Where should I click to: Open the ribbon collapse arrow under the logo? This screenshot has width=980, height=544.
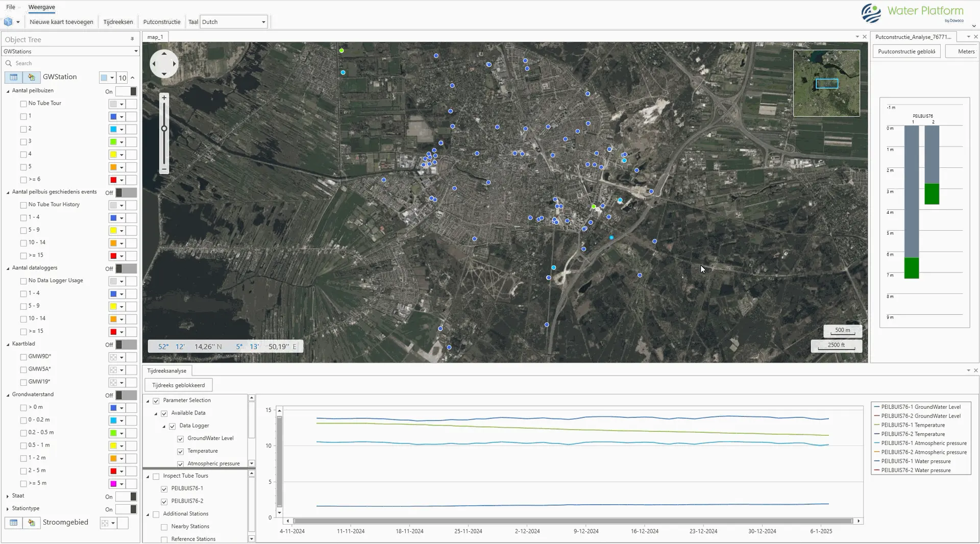click(x=973, y=26)
